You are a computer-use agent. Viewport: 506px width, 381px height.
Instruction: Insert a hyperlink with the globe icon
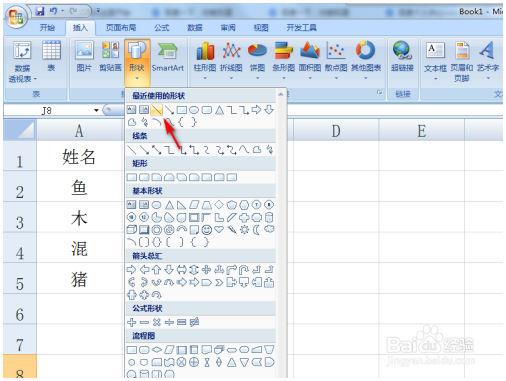tap(402, 57)
